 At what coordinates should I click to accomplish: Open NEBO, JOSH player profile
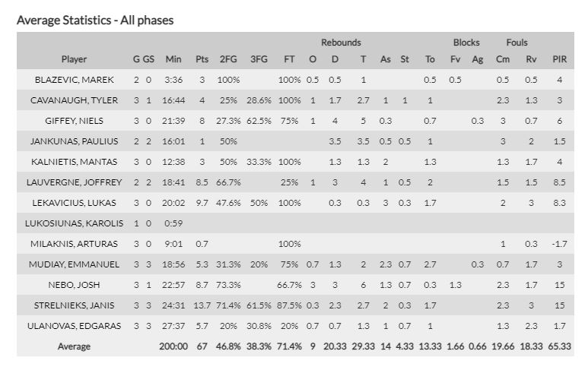pos(74,285)
